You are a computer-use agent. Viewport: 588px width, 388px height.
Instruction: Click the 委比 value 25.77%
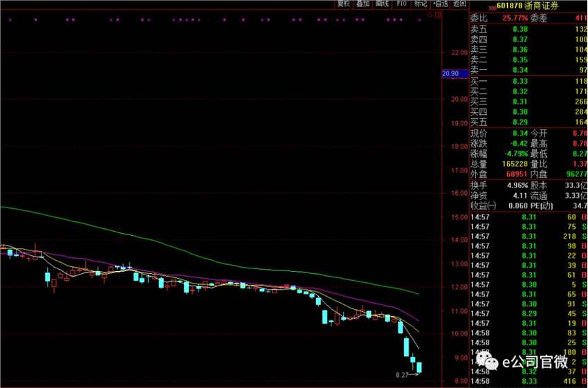coord(515,17)
